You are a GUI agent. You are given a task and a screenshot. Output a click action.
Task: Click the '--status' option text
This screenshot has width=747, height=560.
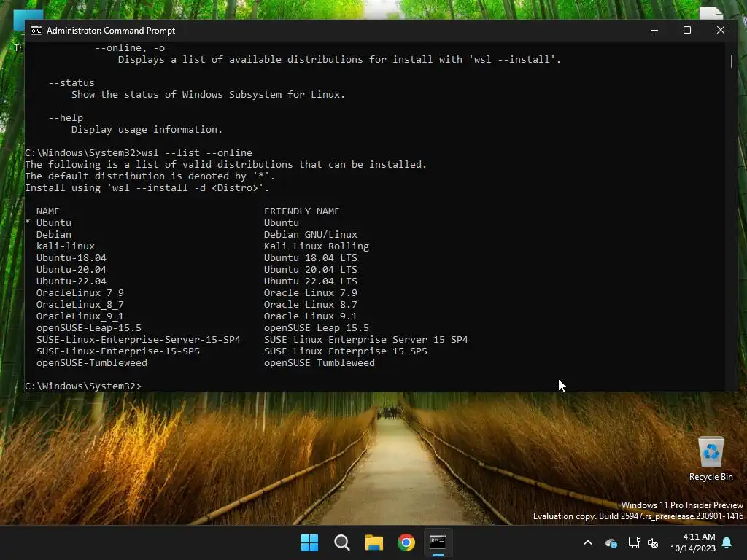pyautogui.click(x=71, y=83)
